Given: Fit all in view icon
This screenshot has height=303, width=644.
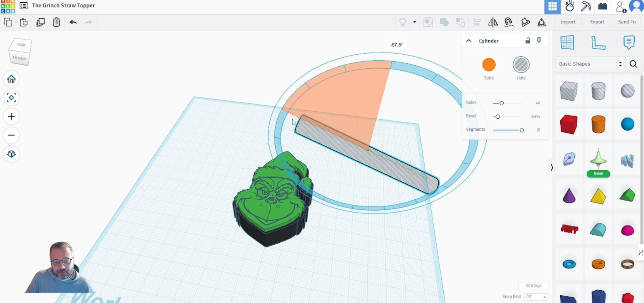Looking at the screenshot, I should (11, 98).
